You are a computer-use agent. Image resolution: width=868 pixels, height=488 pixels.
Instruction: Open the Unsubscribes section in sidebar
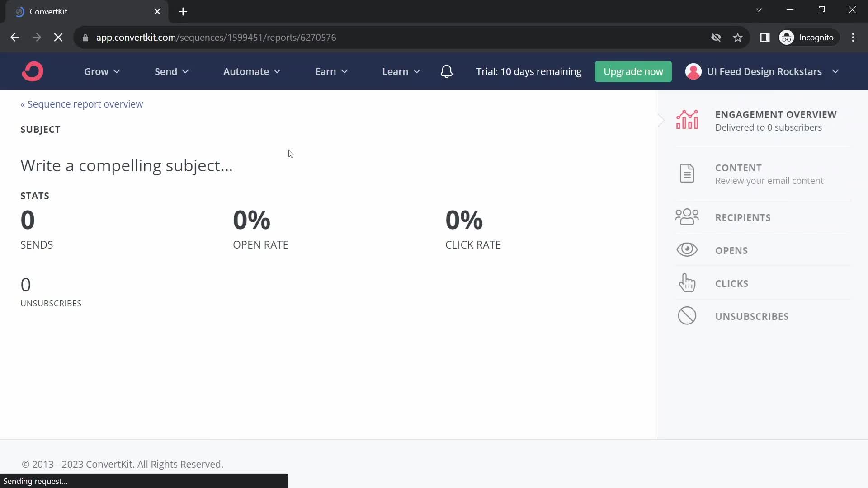[x=762, y=316]
